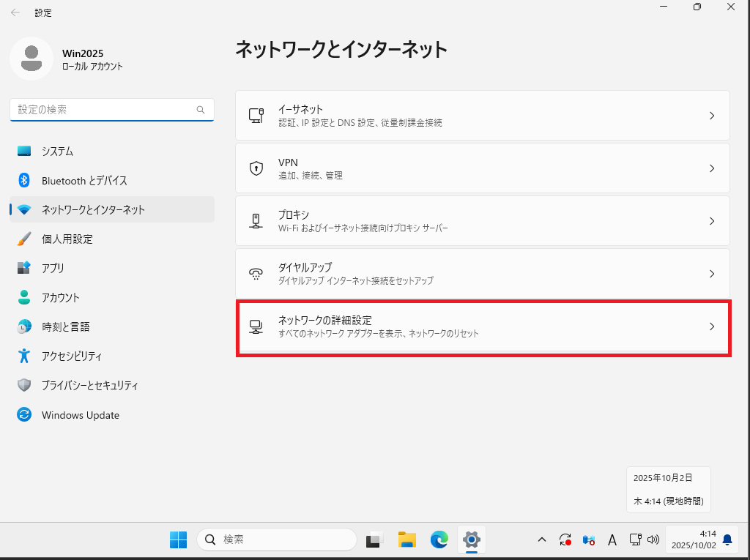Open プライバシーとセキュリティ settings
This screenshot has width=750, height=560.
pyautogui.click(x=89, y=386)
